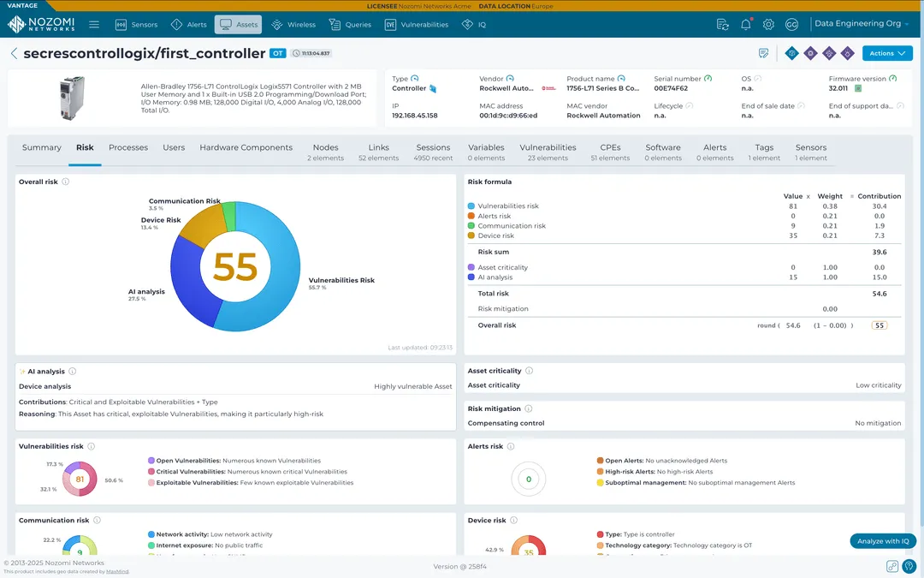Switch to the Summary tab
This screenshot has width=924, height=578.
(x=42, y=147)
